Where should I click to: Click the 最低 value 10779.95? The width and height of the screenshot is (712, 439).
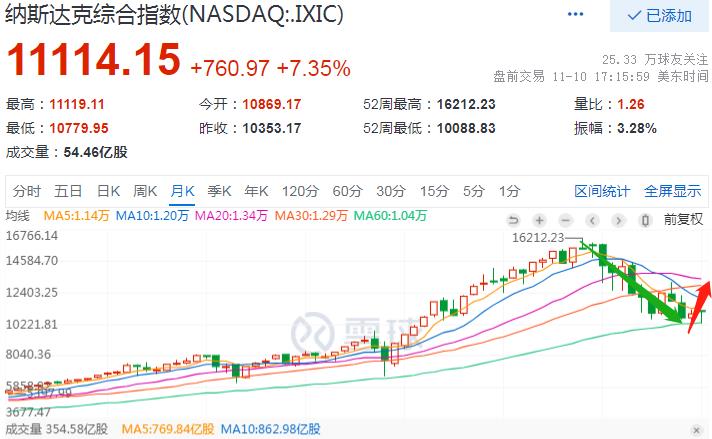79,128
